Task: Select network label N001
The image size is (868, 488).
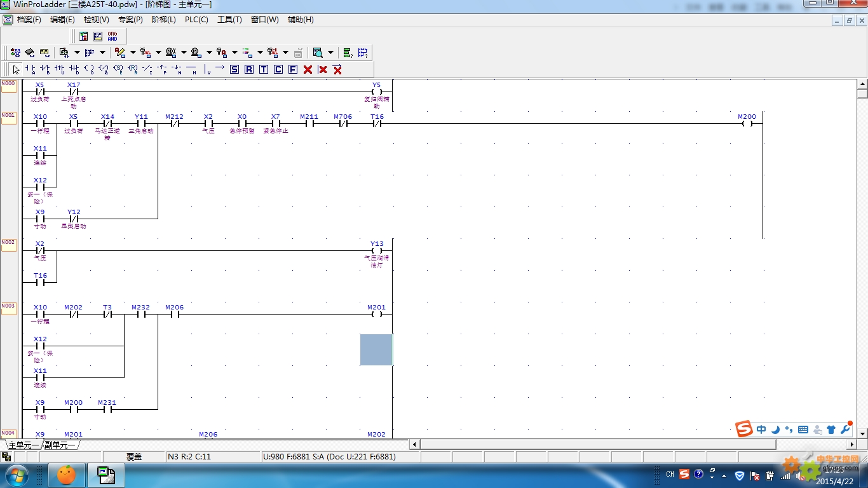Action: [9, 118]
